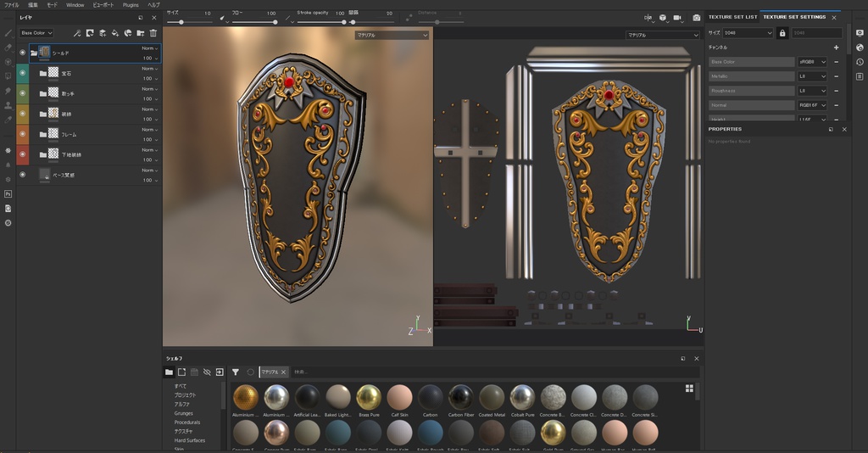
Task: Open Log icon on right sidebar
Action: (x=860, y=76)
